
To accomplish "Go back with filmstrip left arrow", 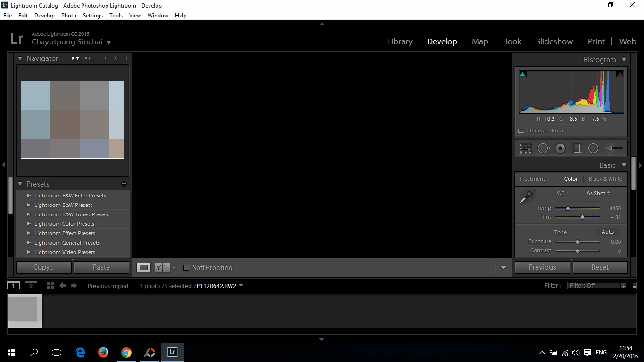I will click(62, 286).
